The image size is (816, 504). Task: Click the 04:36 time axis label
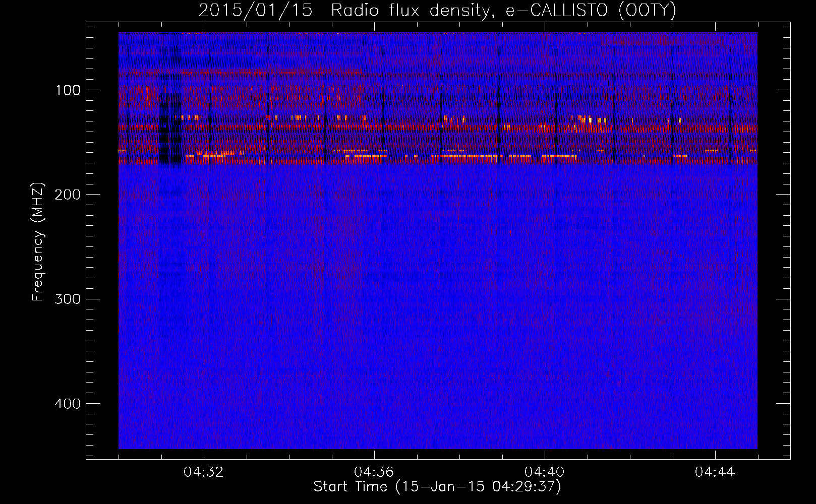[374, 472]
